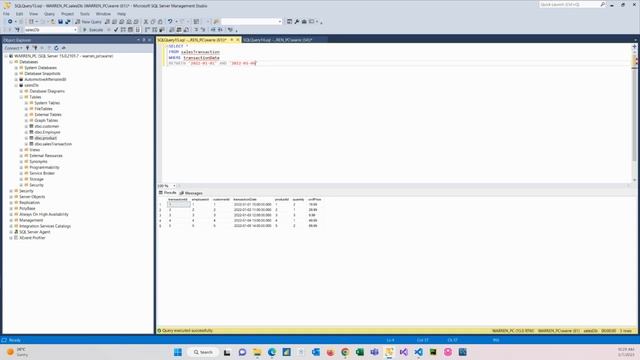Open the zoom level dropdown at 100 %
The width and height of the screenshot is (640, 360).
174,186
